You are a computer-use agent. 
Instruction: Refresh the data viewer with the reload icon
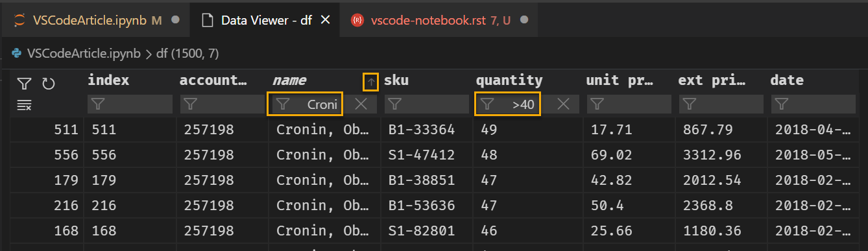pyautogui.click(x=48, y=84)
